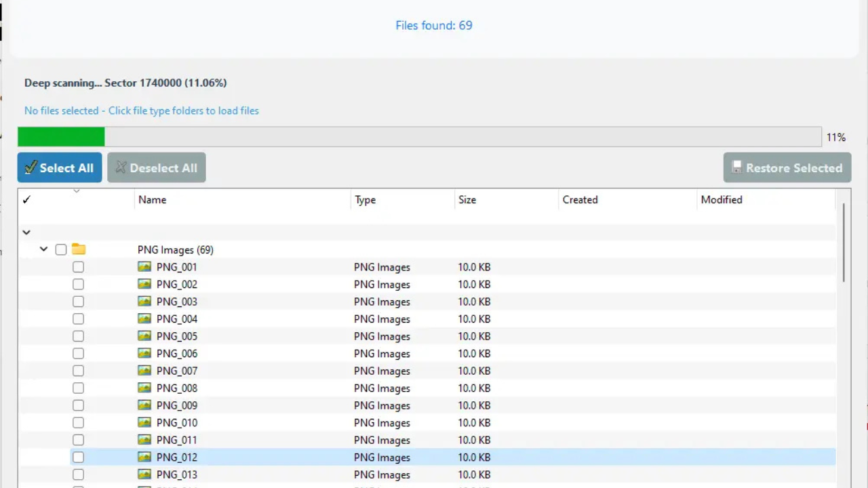Collapse the top-level tree chevron
This screenshot has width=868, height=488.
(26, 232)
